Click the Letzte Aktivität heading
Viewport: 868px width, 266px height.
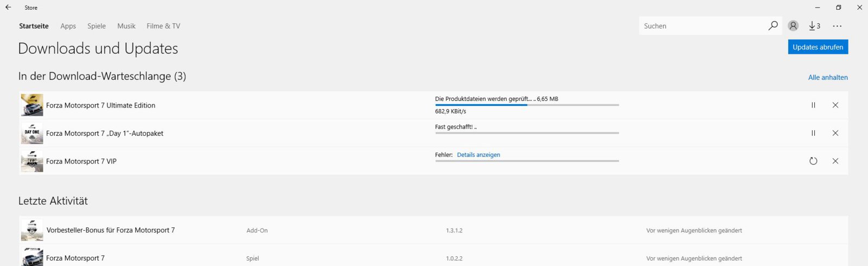[53, 201]
